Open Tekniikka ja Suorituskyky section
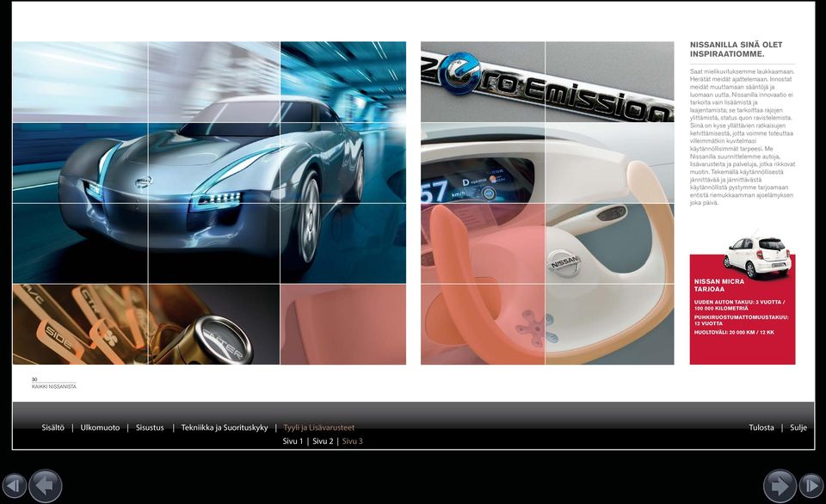This screenshot has height=504, width=826. coord(225,427)
